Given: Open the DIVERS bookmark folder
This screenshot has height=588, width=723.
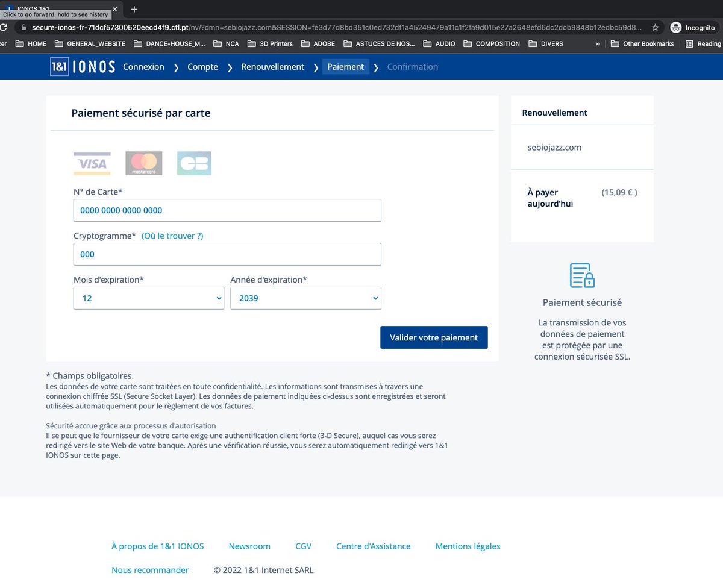Looking at the screenshot, I should [x=545, y=44].
